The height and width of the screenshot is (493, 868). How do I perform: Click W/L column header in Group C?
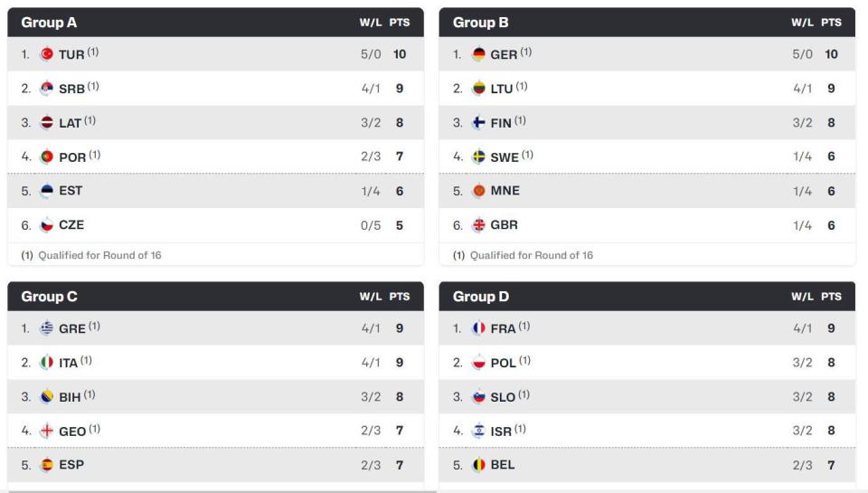[371, 297]
